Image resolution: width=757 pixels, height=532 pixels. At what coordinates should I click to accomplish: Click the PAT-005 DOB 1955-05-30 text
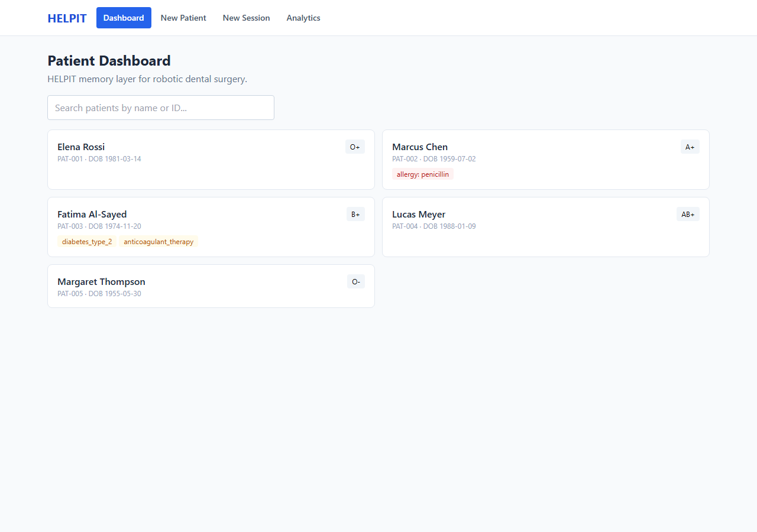click(99, 294)
